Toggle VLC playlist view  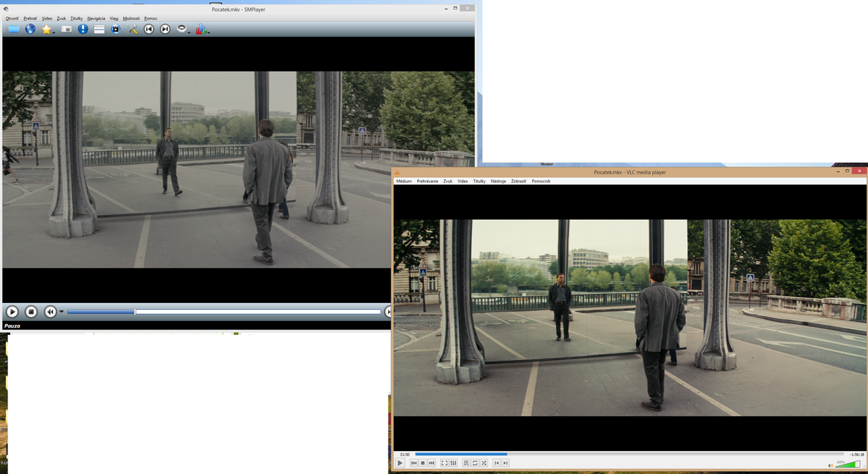[467, 463]
